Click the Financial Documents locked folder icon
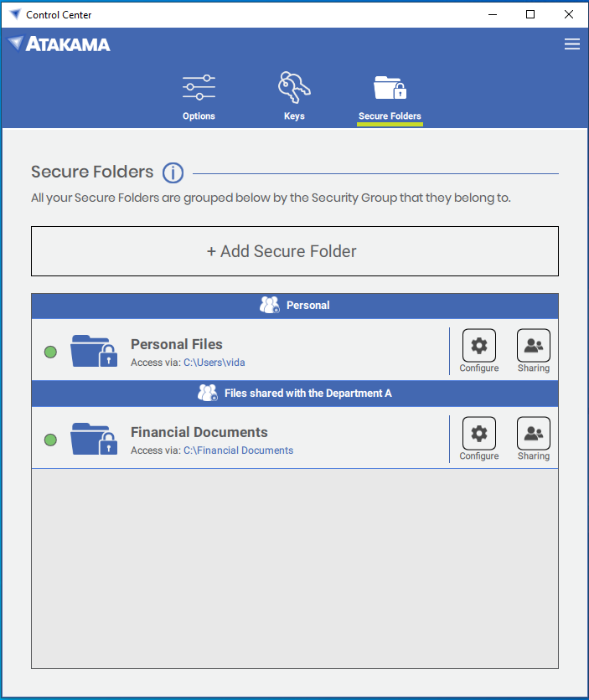 (94, 439)
